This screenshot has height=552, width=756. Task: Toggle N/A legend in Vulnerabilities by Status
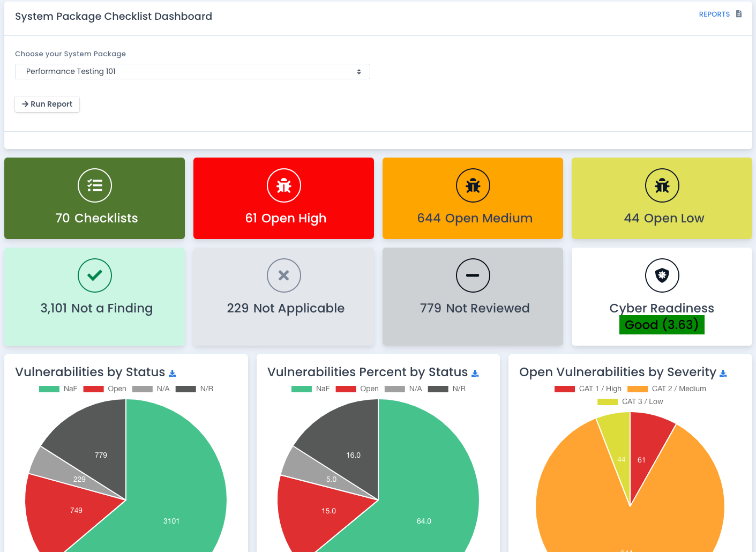point(151,389)
